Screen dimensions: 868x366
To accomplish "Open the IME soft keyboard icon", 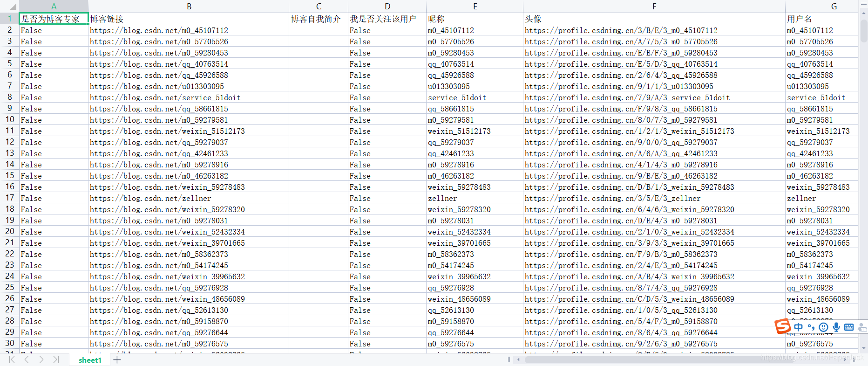I will click(x=849, y=327).
